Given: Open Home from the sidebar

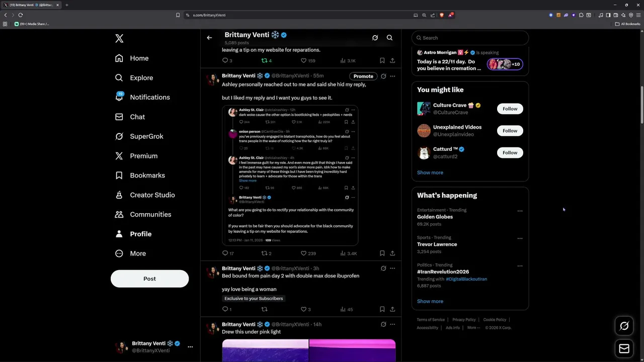Looking at the screenshot, I should click(x=132, y=58).
